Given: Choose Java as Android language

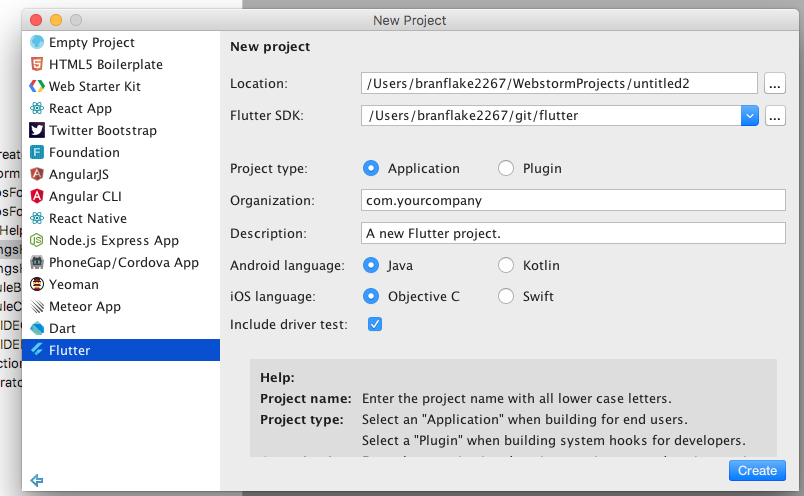Looking at the screenshot, I should (371, 265).
